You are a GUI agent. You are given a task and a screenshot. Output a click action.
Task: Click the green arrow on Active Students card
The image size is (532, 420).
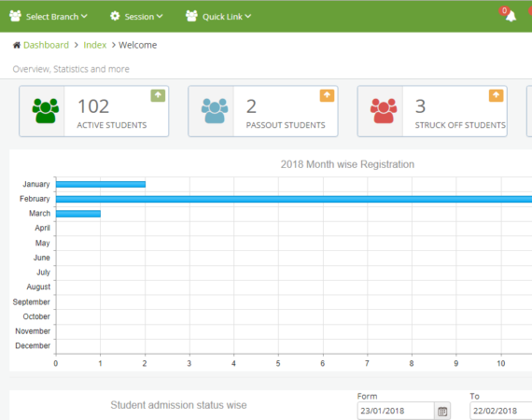point(158,95)
